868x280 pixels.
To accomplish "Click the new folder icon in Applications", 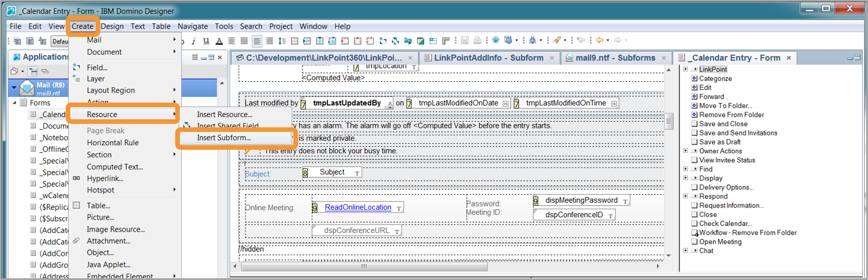I will coord(14,71).
